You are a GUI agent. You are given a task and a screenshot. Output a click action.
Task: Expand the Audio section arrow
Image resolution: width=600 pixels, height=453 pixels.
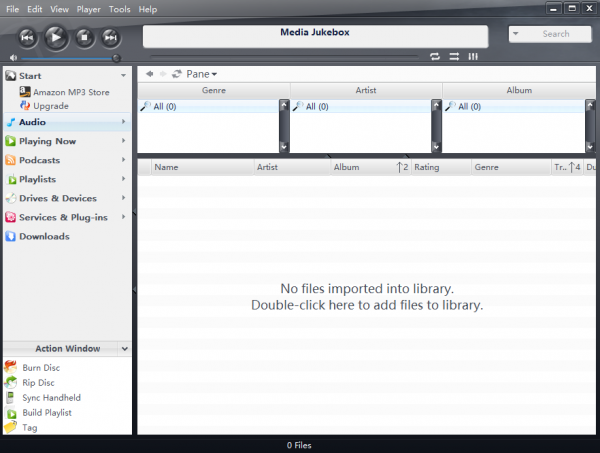pos(123,122)
